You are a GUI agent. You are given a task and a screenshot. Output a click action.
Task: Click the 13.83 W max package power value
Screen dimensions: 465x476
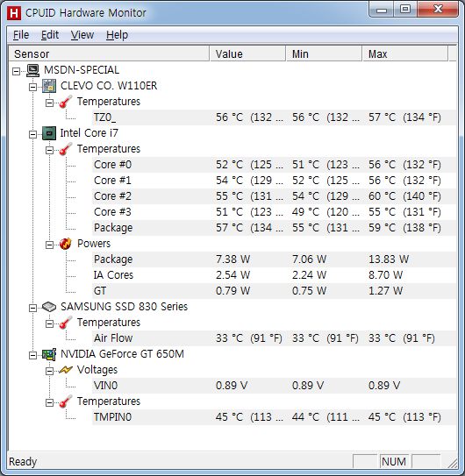click(x=389, y=259)
